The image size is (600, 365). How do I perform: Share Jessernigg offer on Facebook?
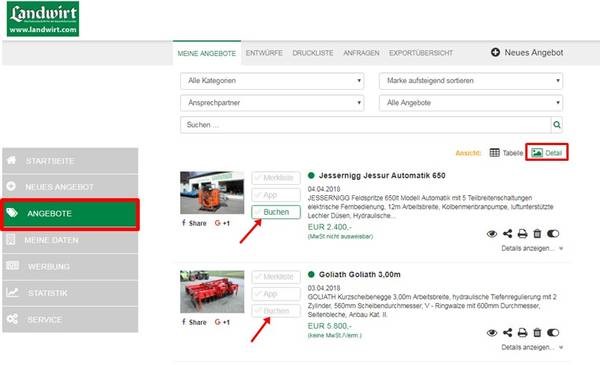click(194, 223)
